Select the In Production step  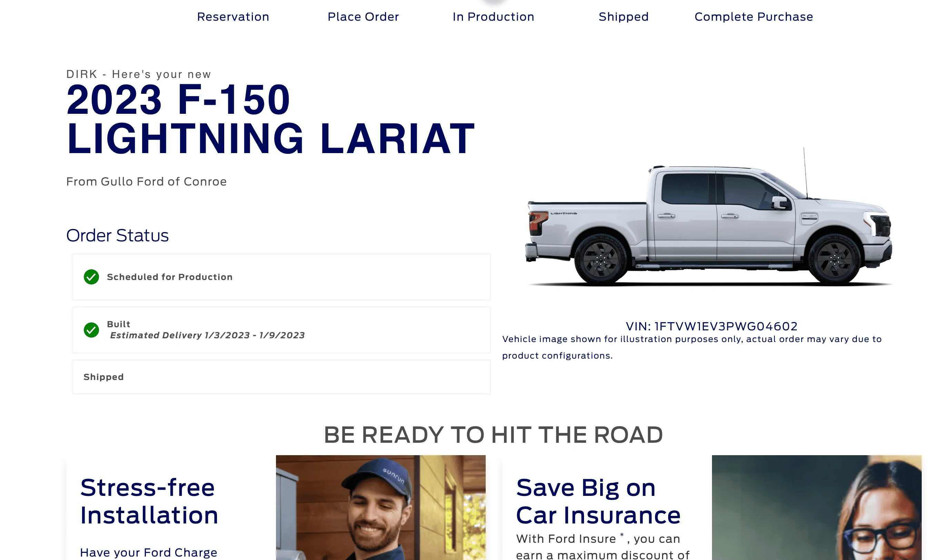(x=493, y=17)
